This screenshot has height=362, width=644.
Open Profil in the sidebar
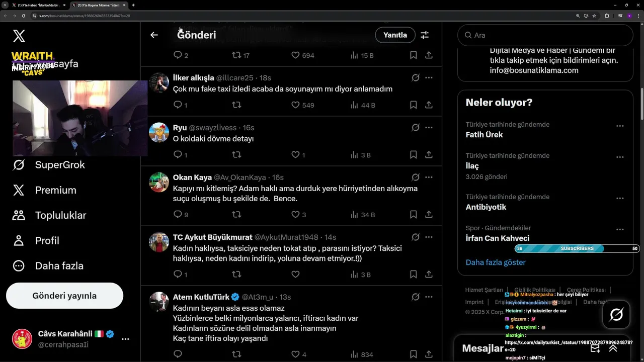[x=36, y=240]
